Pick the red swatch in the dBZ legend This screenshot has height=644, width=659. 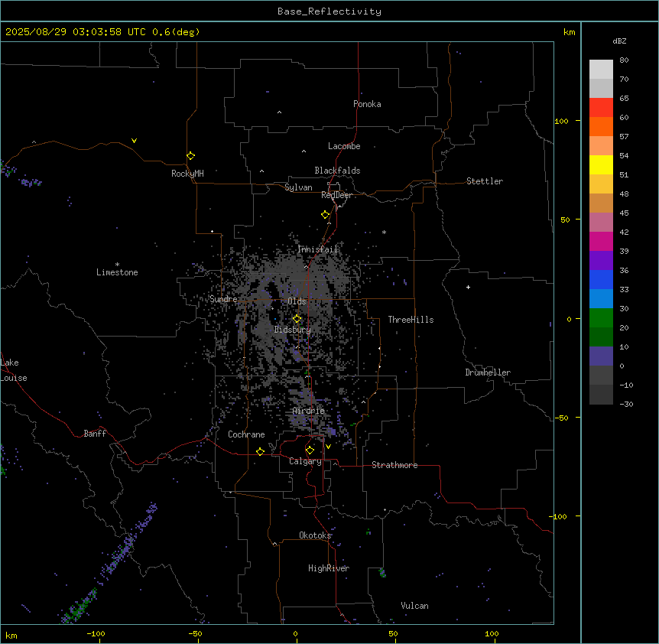(x=601, y=107)
